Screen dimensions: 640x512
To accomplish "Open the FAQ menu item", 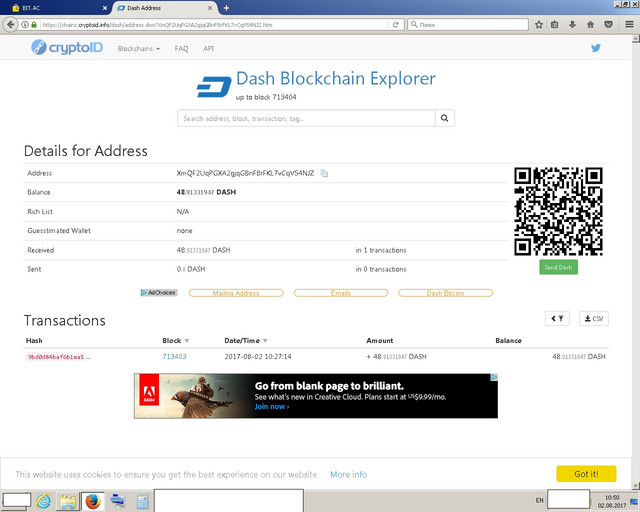I will pyautogui.click(x=181, y=49).
